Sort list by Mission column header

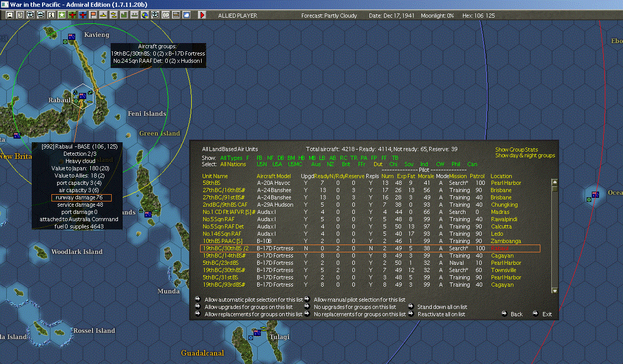click(x=458, y=176)
